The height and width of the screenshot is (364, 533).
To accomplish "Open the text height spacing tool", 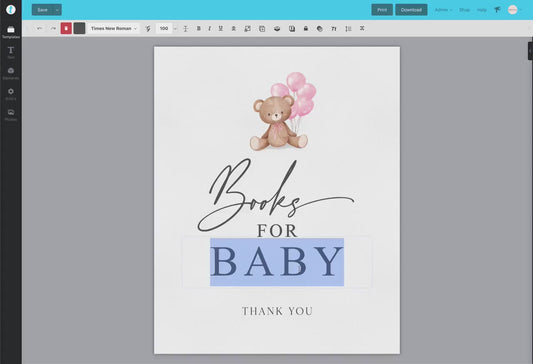I will tap(186, 29).
